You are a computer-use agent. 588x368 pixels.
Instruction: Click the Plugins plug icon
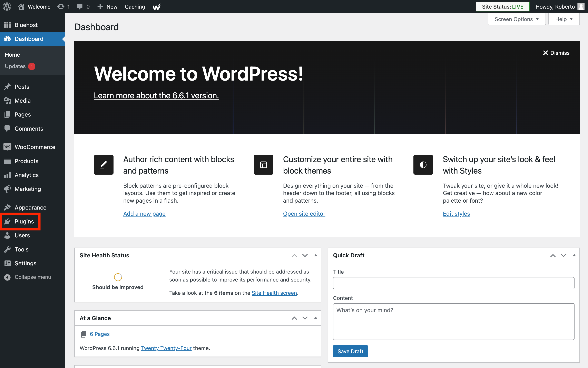pos(7,221)
